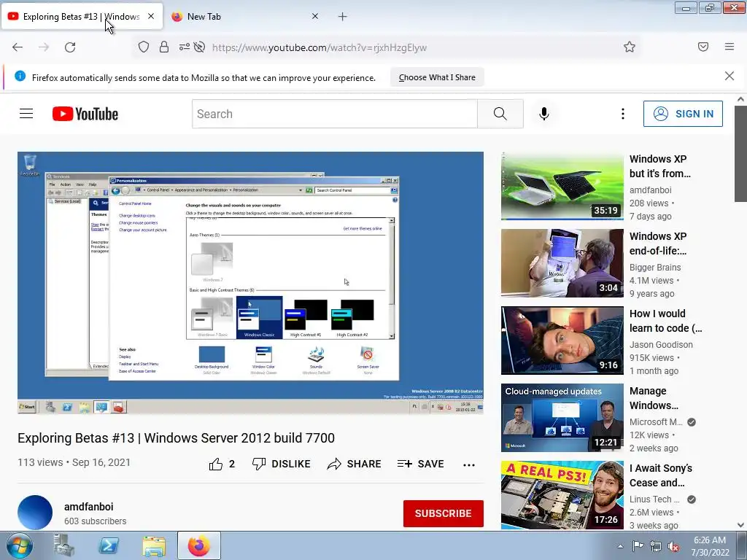The height and width of the screenshot is (560, 747).
Task: Click the 'I Await Sony's Cease and...' title
Action: coord(661,475)
